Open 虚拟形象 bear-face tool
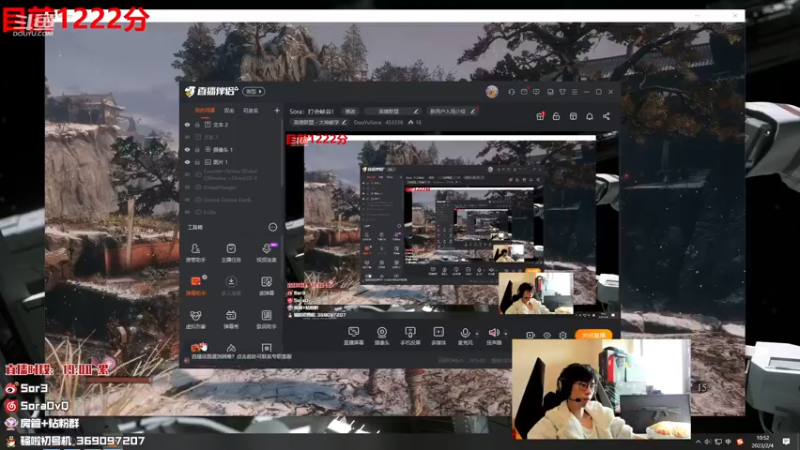800x450 pixels. pos(195,319)
